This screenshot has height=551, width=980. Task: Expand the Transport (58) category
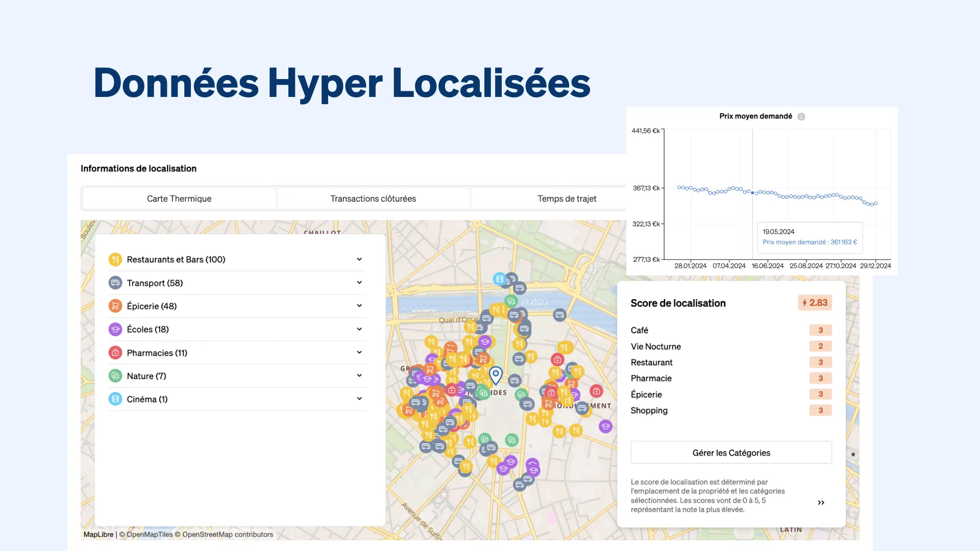(x=359, y=282)
